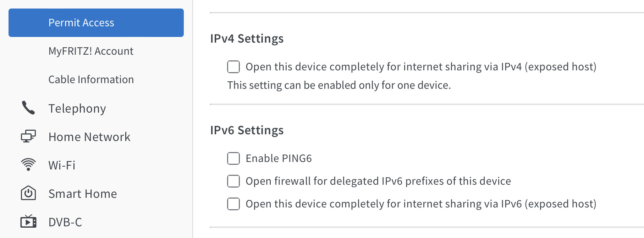The height and width of the screenshot is (238, 644).
Task: Click the TV icon beside DVB-C
Action: click(28, 222)
